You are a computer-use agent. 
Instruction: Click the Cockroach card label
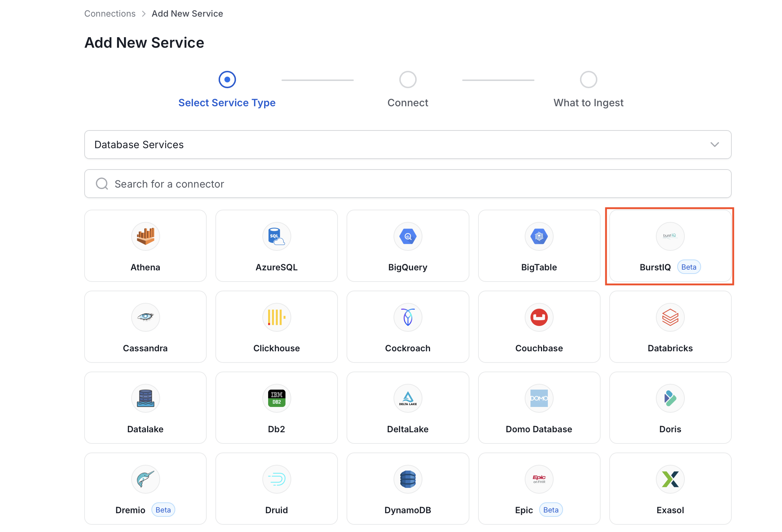click(408, 348)
